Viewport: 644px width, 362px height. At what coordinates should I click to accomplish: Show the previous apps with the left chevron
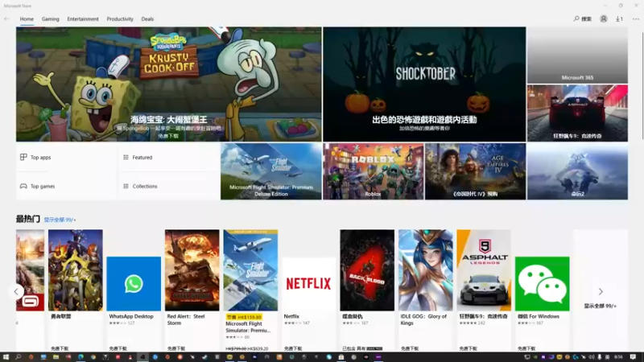coord(16,292)
